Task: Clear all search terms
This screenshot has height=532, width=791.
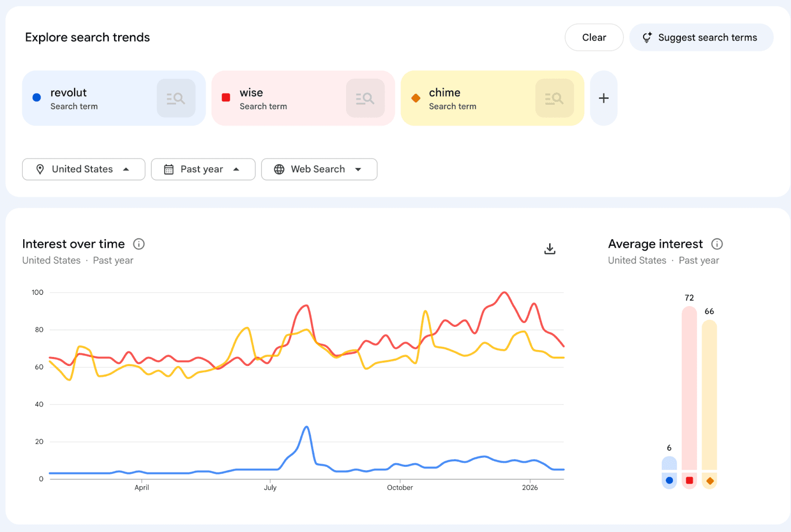Action: (x=594, y=38)
